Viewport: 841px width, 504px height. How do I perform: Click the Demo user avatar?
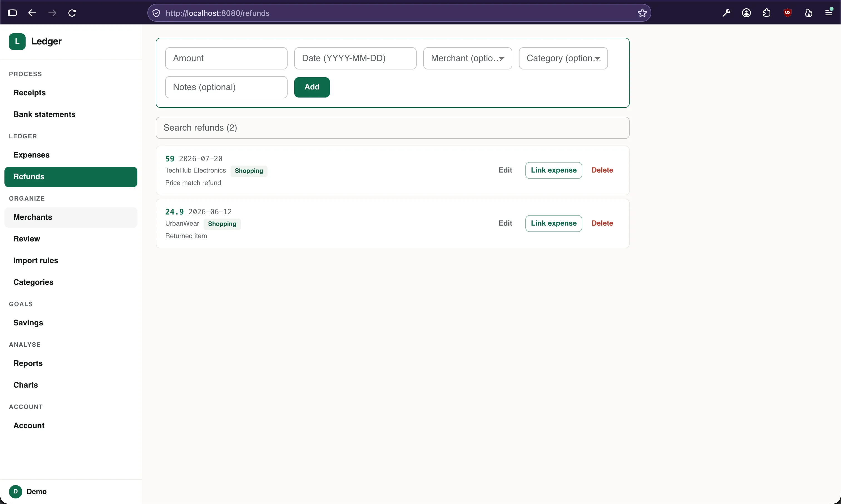[15, 491]
